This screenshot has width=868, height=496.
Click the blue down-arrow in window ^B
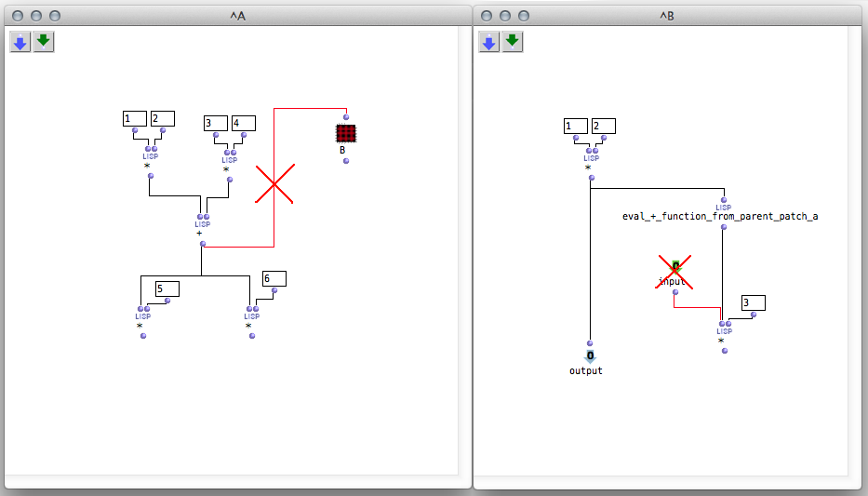(x=488, y=42)
